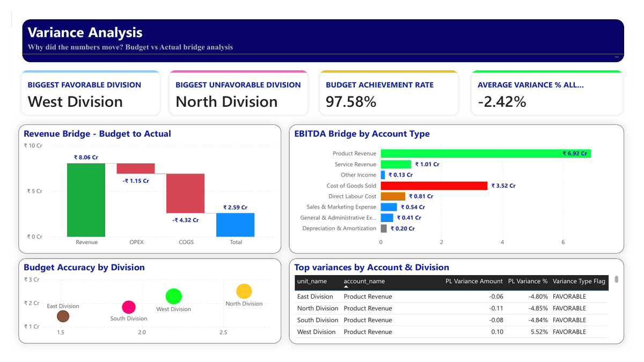Viewport: 644px width, 362px height.
Task: Click the Revenue Bridge - Budget to Actual title
Action: pyautogui.click(x=97, y=134)
